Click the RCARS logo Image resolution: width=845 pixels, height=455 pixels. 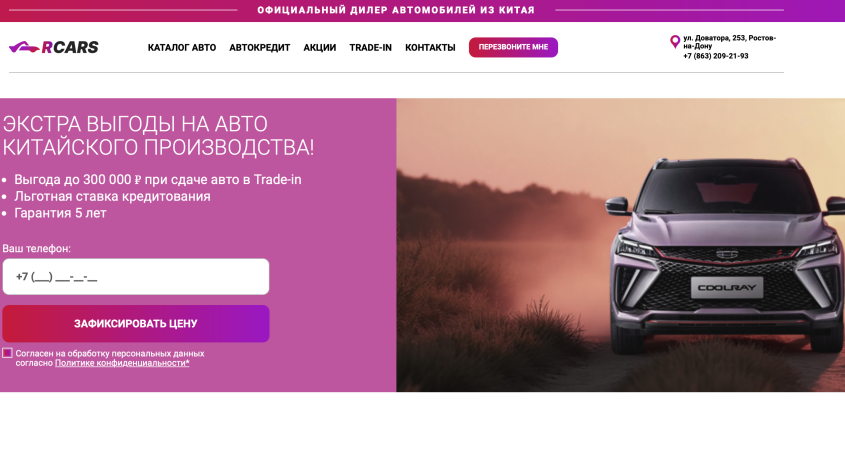[54, 47]
